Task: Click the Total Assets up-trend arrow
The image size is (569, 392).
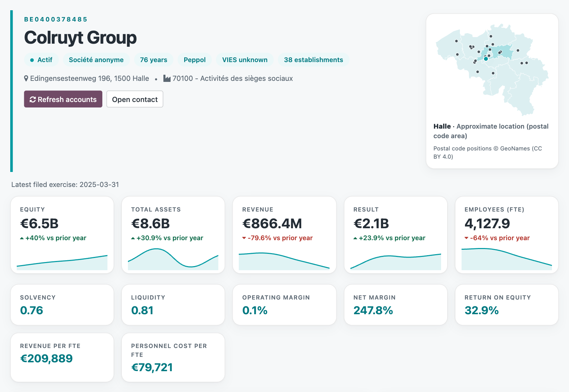Action: click(x=133, y=238)
